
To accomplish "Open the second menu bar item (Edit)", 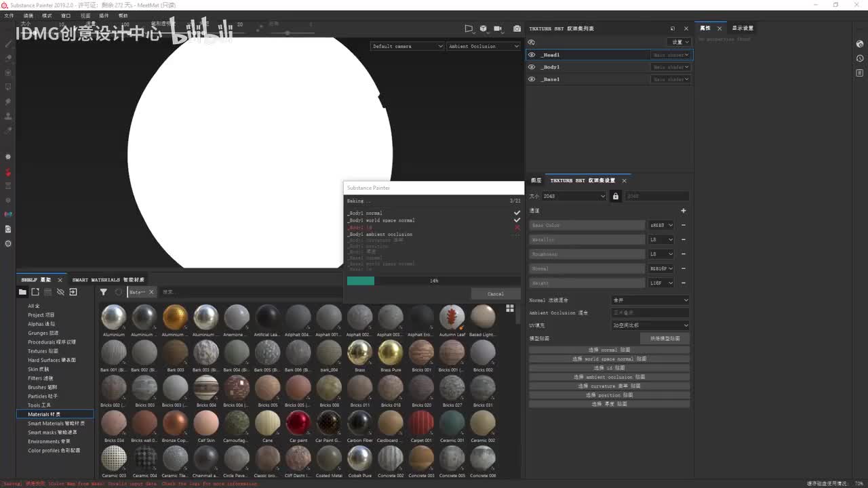I will coord(28,16).
